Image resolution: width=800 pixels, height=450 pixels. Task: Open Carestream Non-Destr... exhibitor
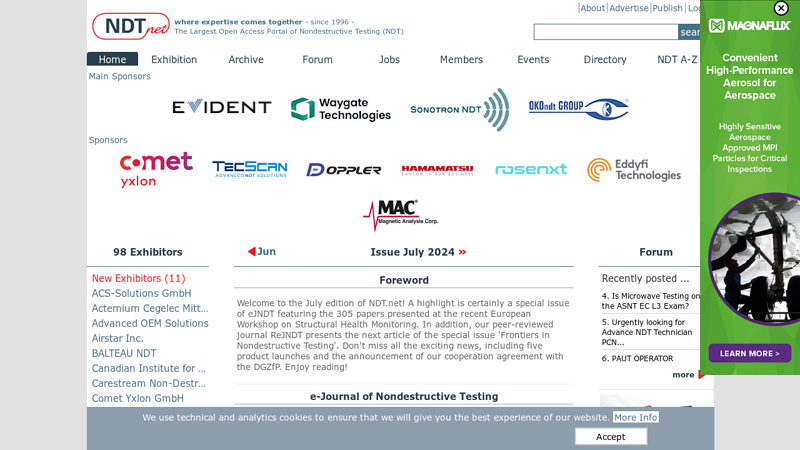pyautogui.click(x=148, y=383)
